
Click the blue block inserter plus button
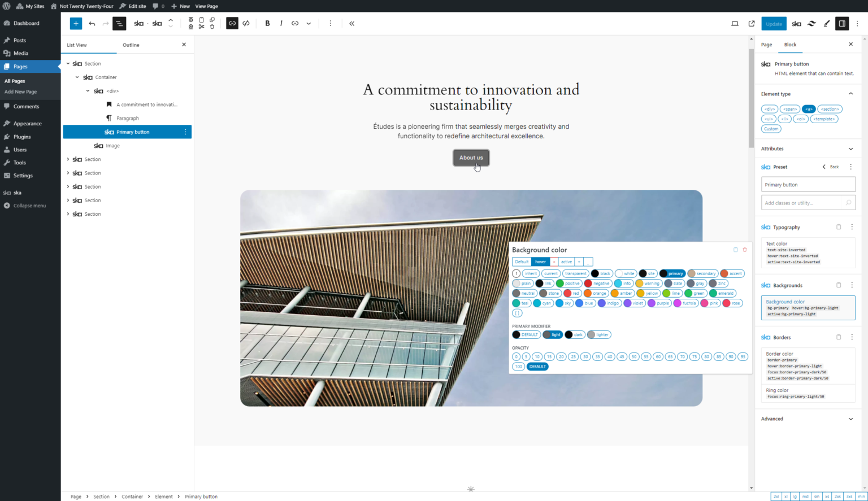pyautogui.click(x=76, y=23)
